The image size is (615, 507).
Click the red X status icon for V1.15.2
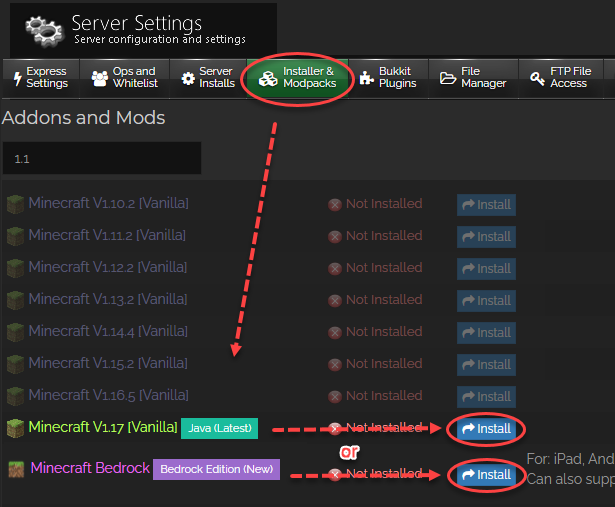(x=335, y=365)
